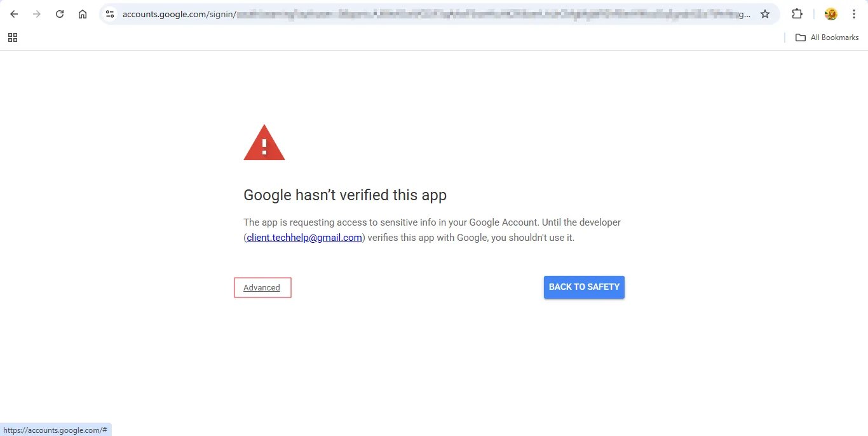The width and height of the screenshot is (868, 436).
Task: Expand the Advanced options link
Action: click(x=262, y=288)
